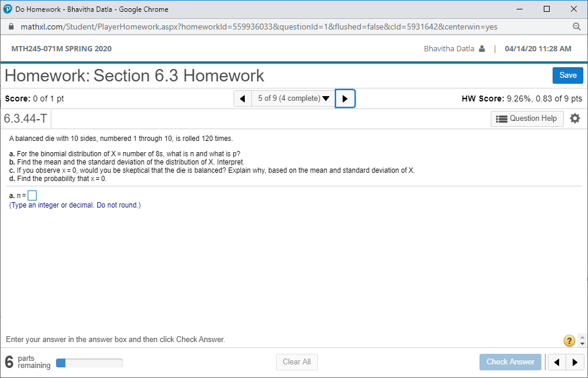Open the question selector showing 5 of 9
The width and height of the screenshot is (588, 378).
pyautogui.click(x=293, y=98)
